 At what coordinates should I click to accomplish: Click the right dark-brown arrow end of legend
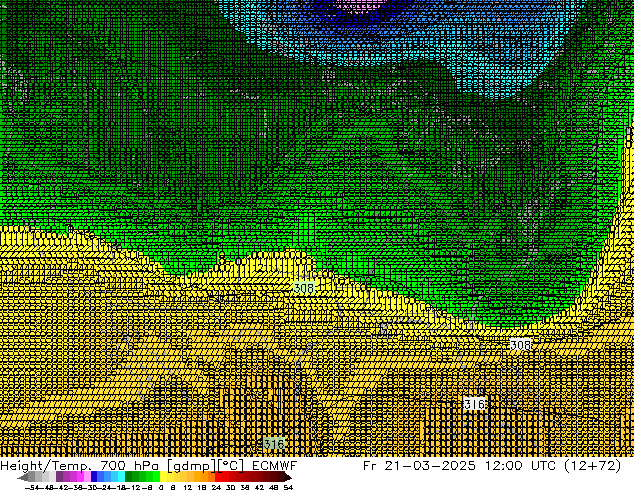tap(287, 477)
